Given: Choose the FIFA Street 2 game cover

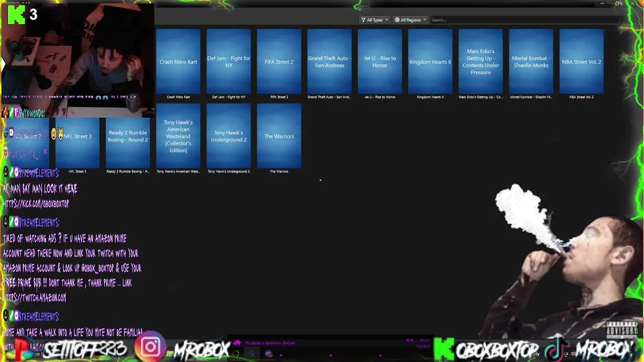Looking at the screenshot, I should click(x=279, y=61).
